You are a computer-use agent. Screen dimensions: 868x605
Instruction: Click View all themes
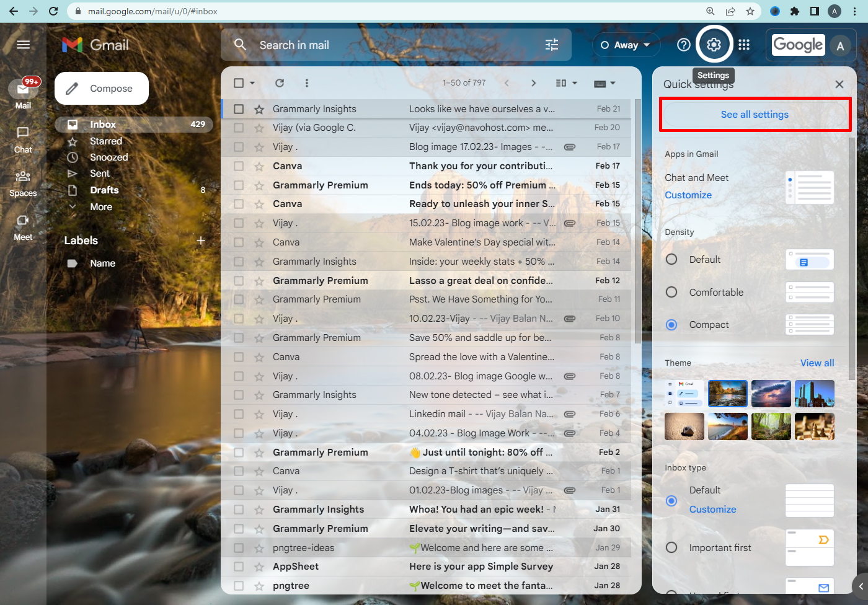(817, 363)
